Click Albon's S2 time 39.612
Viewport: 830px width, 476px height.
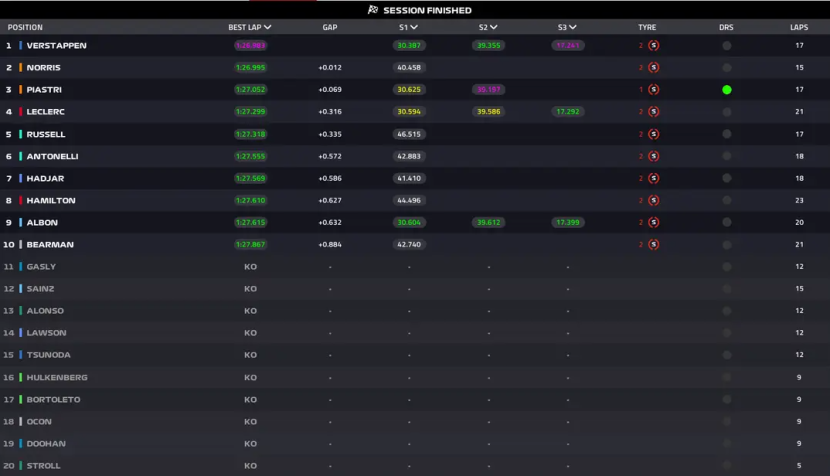click(x=488, y=222)
